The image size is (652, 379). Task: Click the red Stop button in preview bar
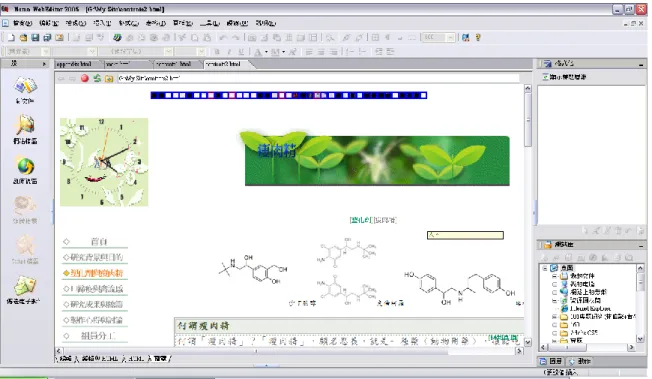click(x=85, y=78)
